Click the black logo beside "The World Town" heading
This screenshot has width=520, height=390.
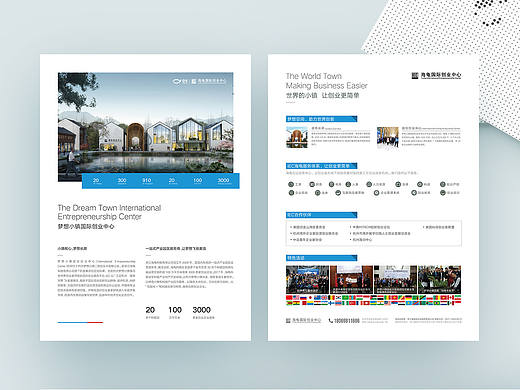pyautogui.click(x=436, y=75)
